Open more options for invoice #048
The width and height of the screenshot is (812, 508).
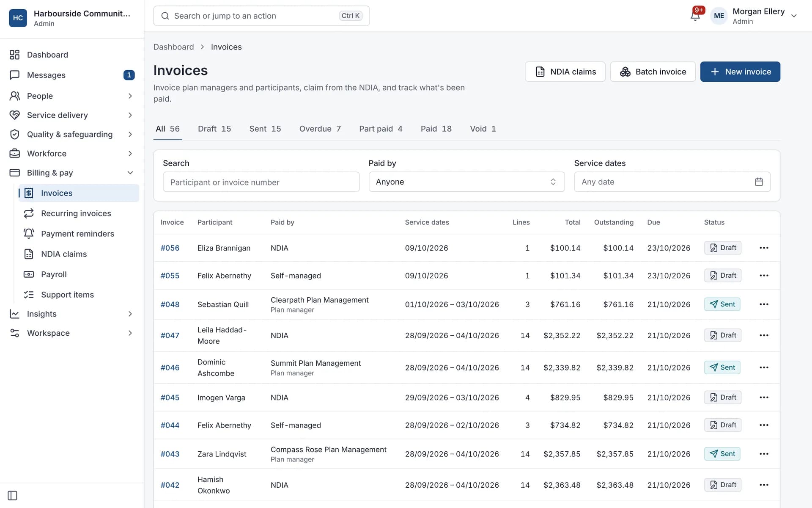click(764, 304)
